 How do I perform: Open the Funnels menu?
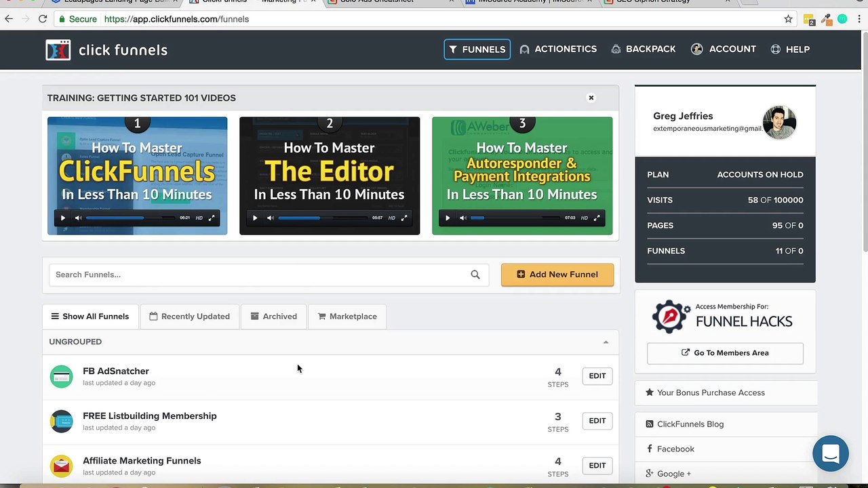click(477, 49)
